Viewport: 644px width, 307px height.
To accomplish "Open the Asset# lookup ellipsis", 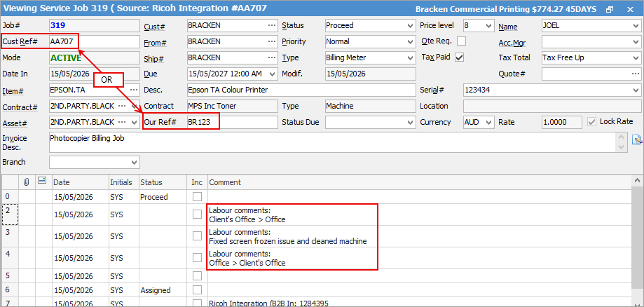I will tap(121, 122).
